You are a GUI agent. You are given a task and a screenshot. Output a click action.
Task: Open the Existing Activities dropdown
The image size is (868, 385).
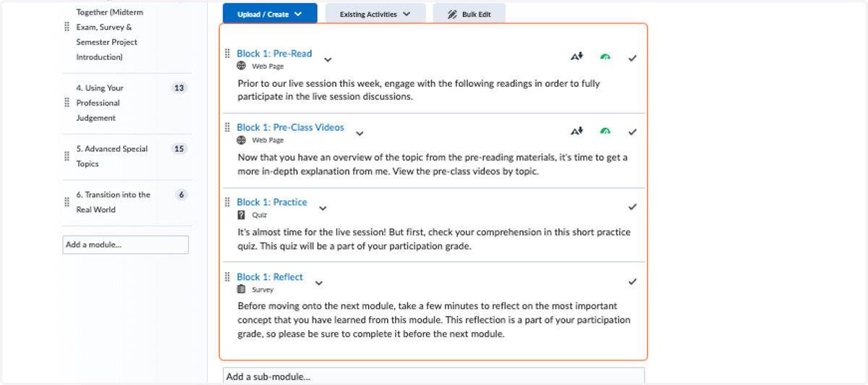click(375, 14)
